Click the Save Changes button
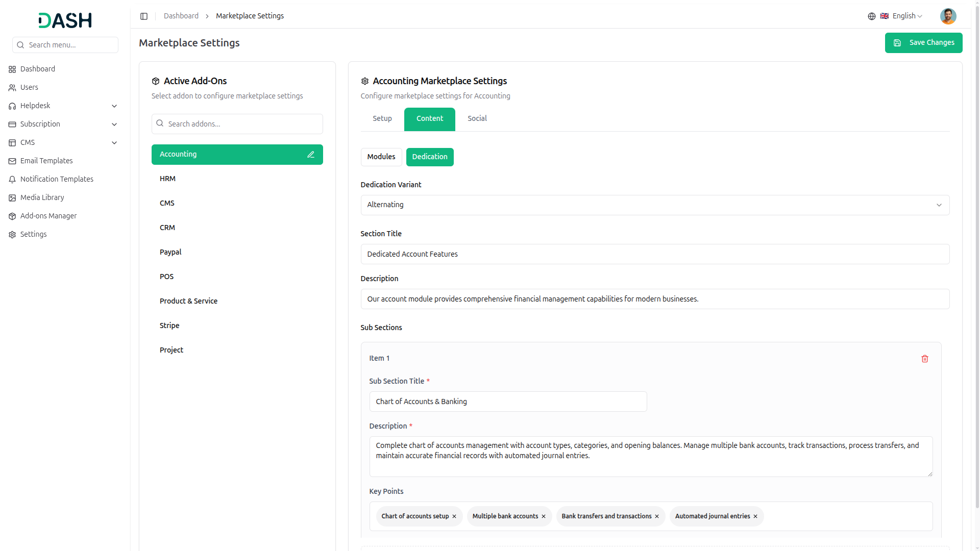This screenshot has height=551, width=980. point(923,43)
